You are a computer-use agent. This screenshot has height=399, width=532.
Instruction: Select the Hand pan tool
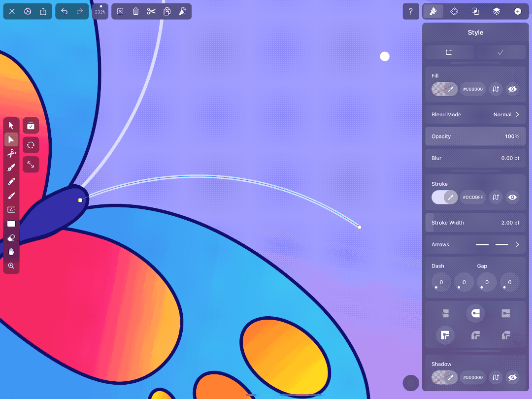(x=11, y=252)
